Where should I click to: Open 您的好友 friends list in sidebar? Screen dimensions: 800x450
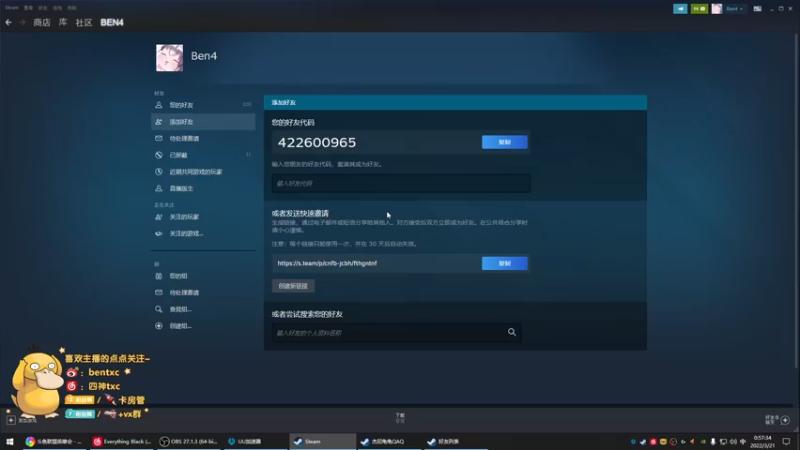coord(203,105)
